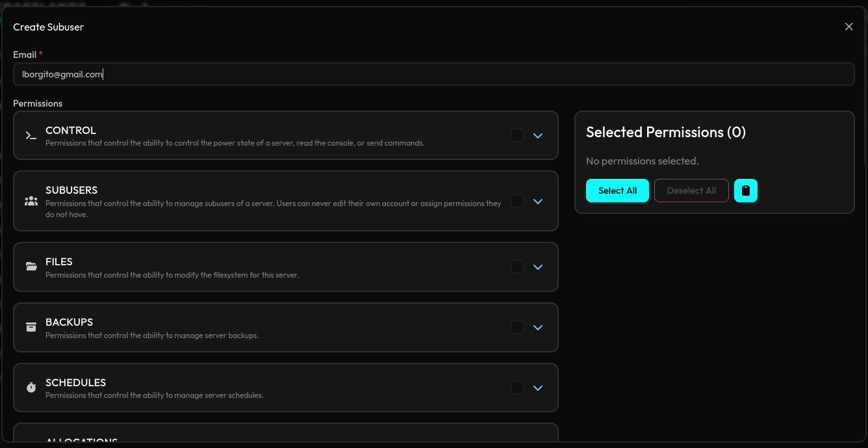The height and width of the screenshot is (448, 868).
Task: Click the FILES section title
Action: (x=59, y=261)
